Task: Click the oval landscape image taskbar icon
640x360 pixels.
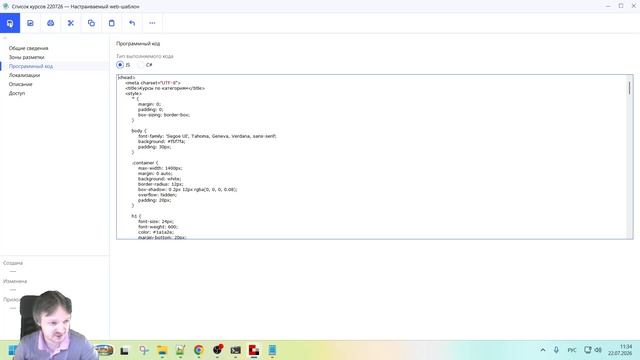Action: (104, 350)
